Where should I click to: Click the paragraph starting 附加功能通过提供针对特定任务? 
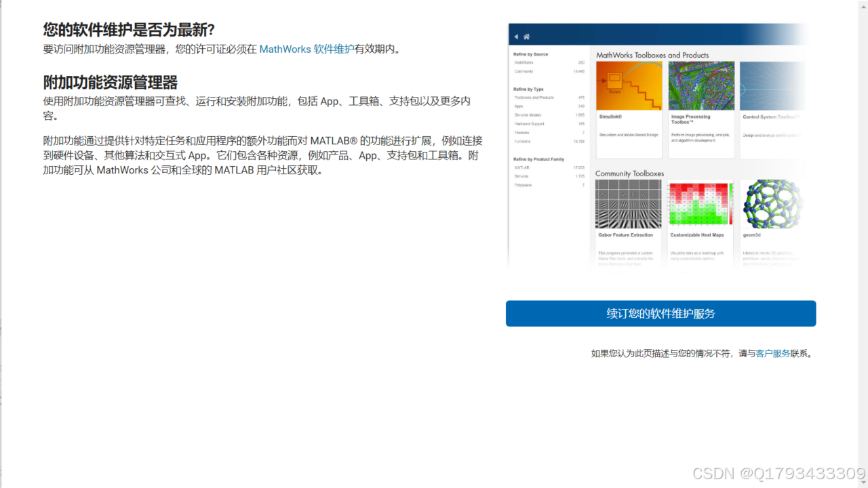(262, 155)
